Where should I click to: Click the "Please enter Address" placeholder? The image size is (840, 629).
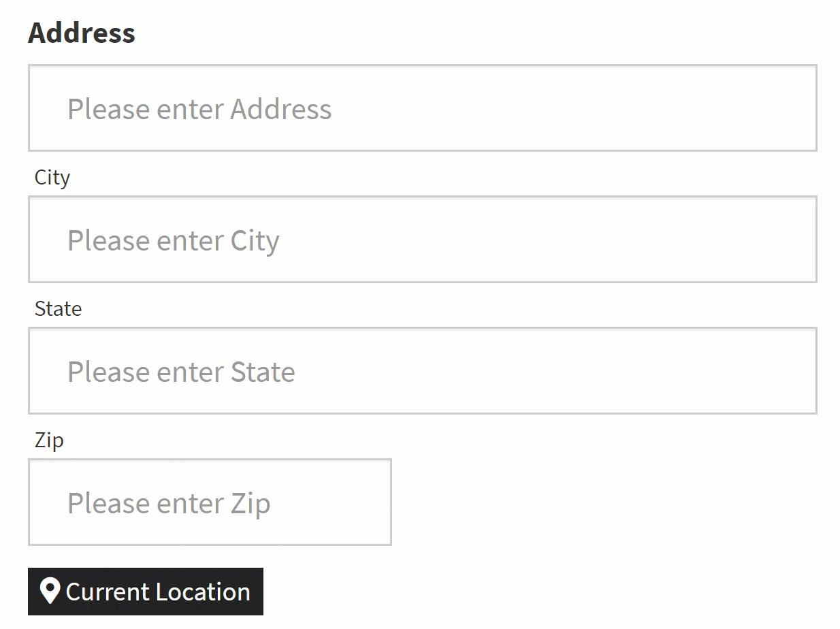(199, 109)
